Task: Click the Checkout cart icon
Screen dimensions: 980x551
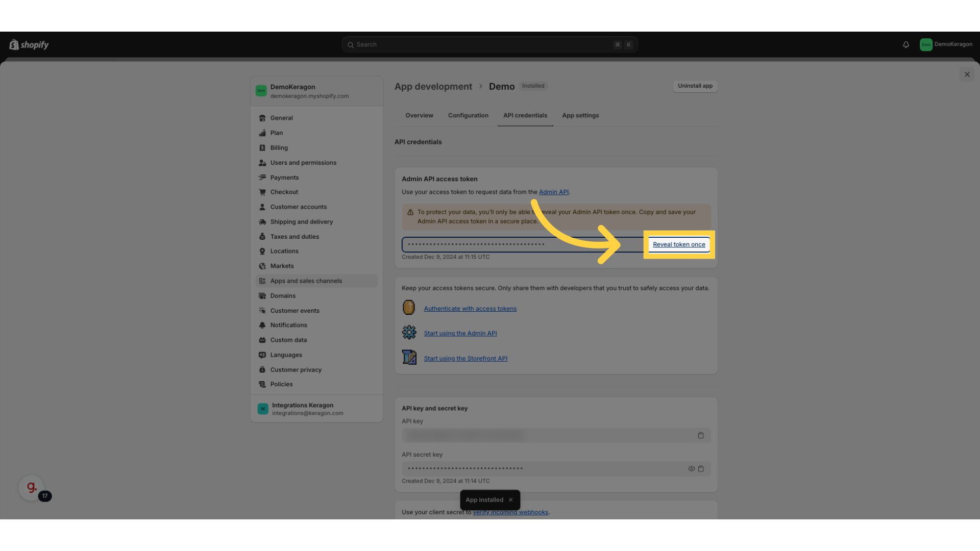Action: [262, 192]
